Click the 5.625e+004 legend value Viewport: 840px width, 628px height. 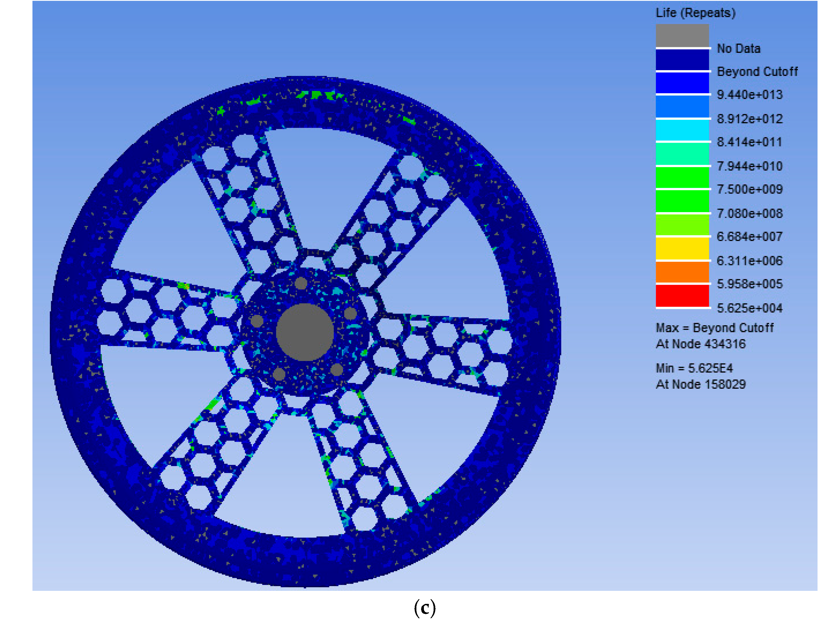click(x=749, y=308)
